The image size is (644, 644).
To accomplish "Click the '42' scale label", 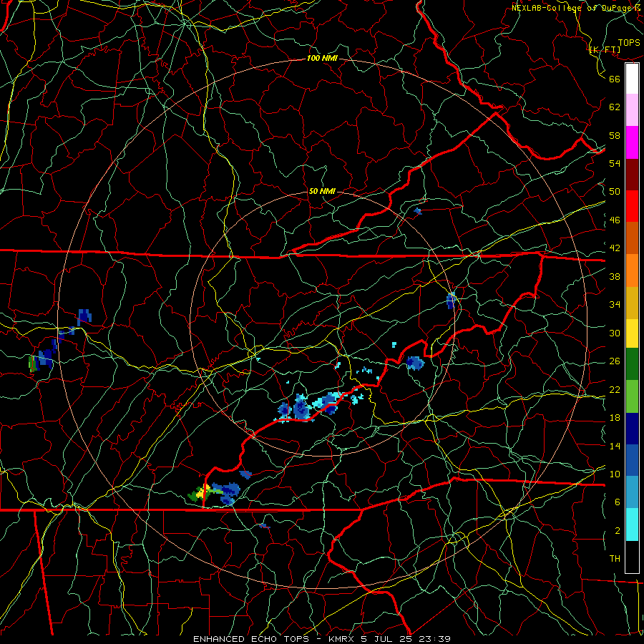I will pos(615,248).
